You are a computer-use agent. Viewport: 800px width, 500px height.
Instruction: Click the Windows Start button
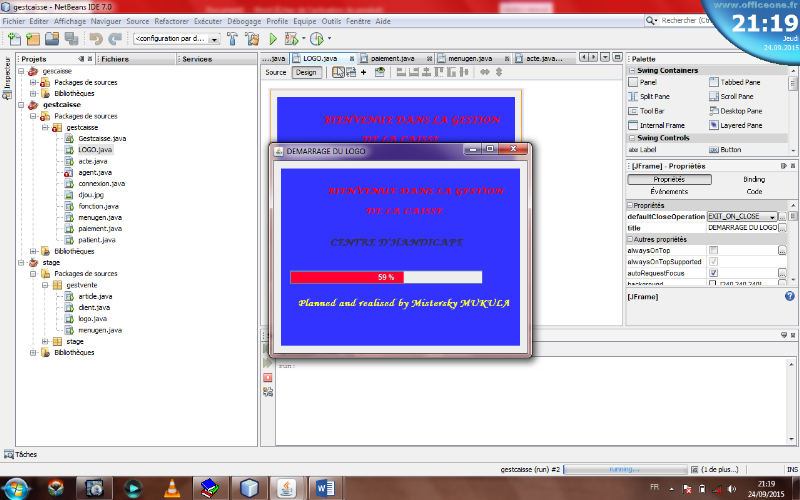(x=16, y=488)
